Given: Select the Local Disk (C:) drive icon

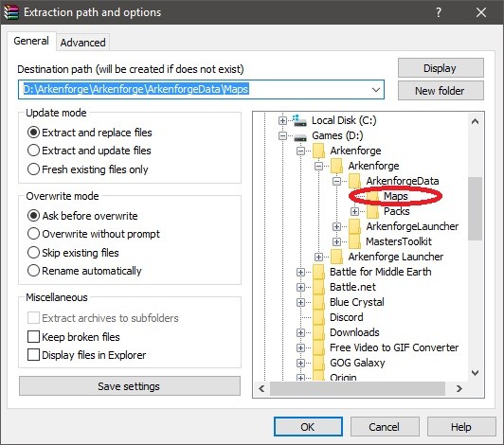Looking at the screenshot, I should point(300,120).
